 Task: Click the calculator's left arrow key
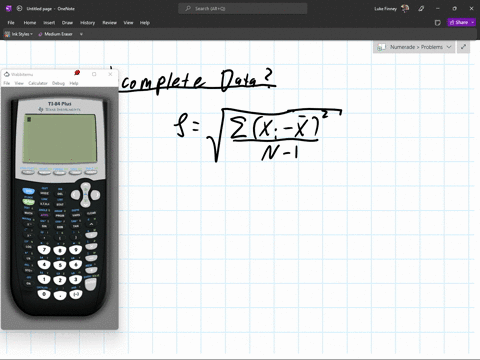click(75, 195)
